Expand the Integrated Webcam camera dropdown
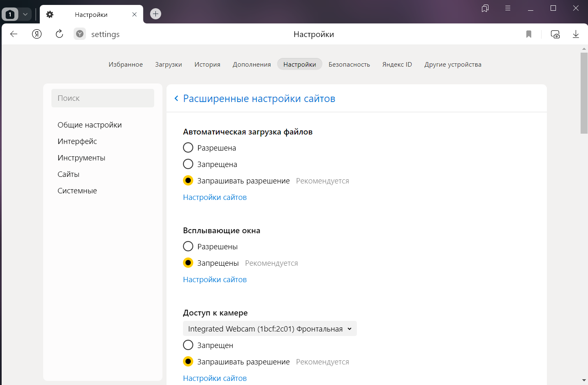 270,329
